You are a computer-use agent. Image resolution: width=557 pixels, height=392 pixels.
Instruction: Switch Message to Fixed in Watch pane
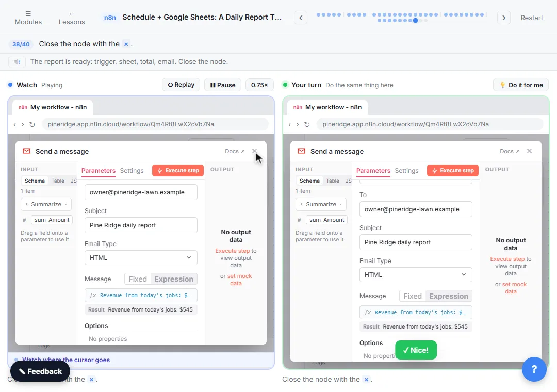(x=137, y=279)
